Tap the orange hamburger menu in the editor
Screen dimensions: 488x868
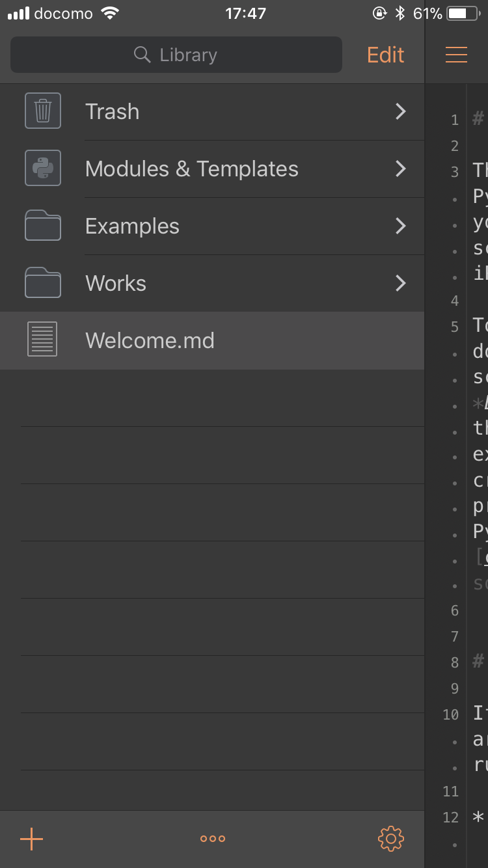pos(456,55)
